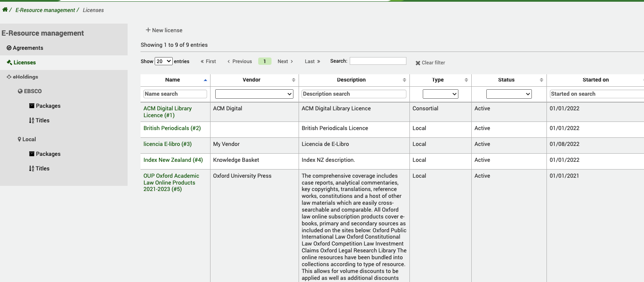The width and height of the screenshot is (644, 282).
Task: Click the Clear filter X icon
Action: pyautogui.click(x=417, y=63)
